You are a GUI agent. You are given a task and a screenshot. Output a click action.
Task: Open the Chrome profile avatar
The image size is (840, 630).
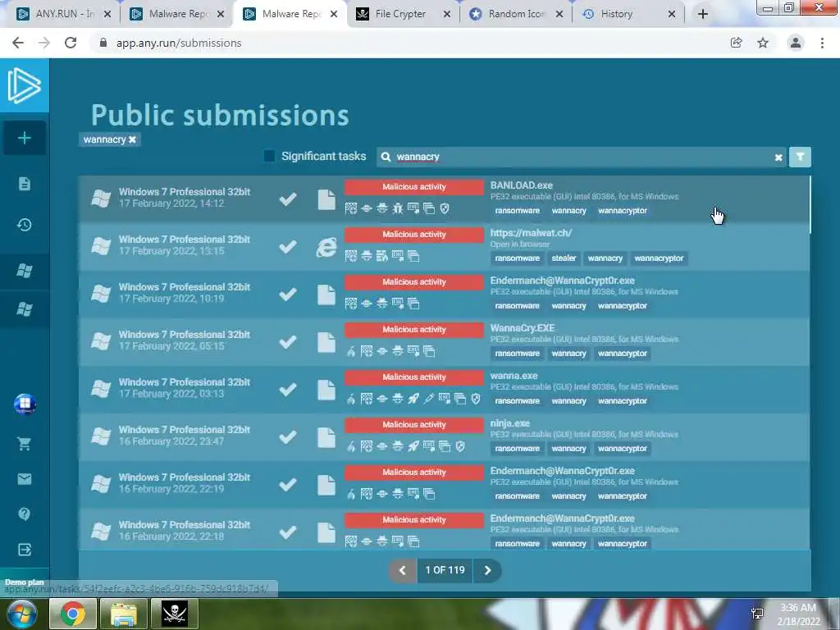pyautogui.click(x=796, y=43)
